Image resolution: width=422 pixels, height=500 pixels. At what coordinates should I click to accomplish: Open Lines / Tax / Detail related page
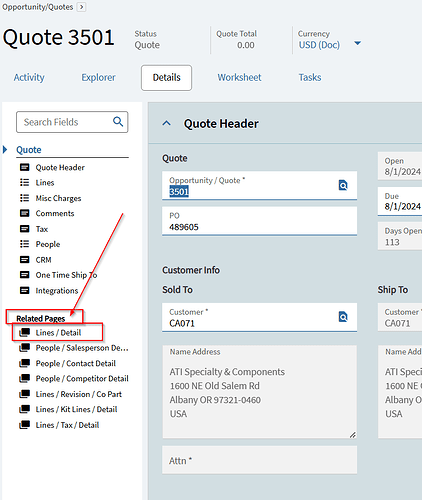click(x=67, y=425)
